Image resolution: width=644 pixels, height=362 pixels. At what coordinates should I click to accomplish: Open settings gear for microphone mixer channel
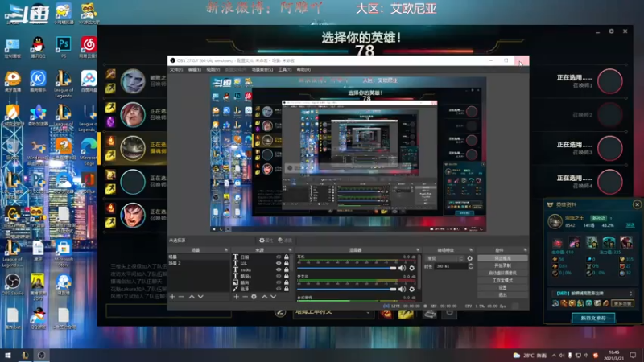pos(412,289)
